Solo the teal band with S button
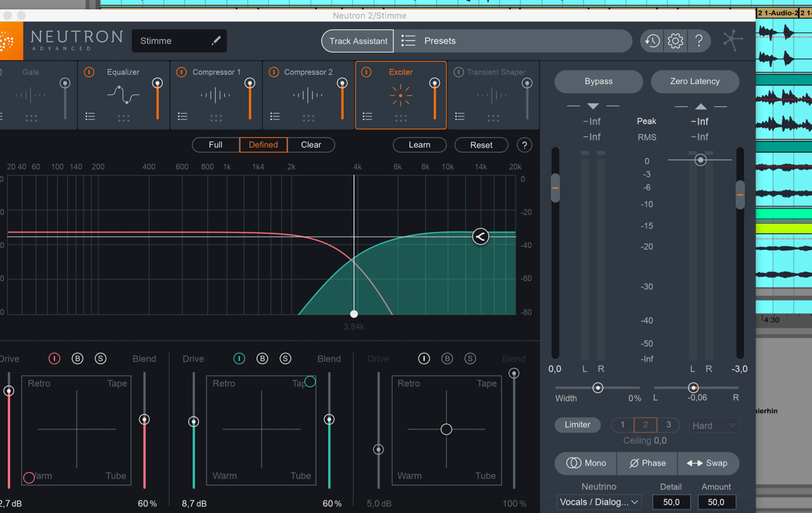 point(285,359)
